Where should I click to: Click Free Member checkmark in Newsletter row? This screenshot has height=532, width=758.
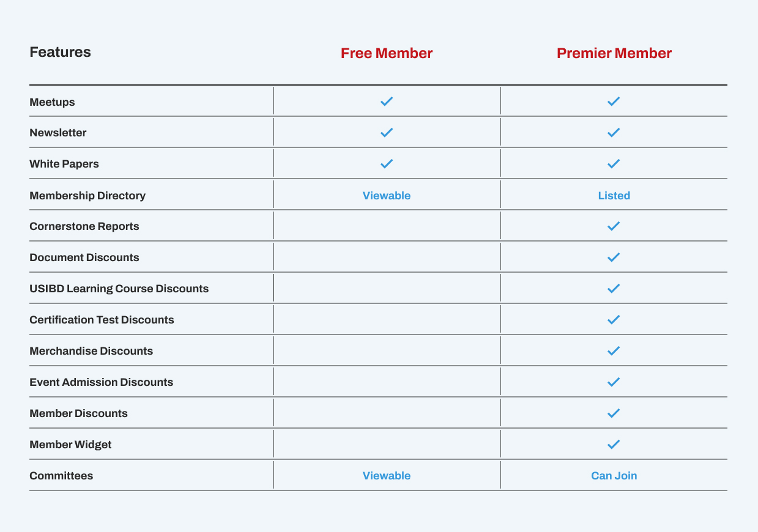tap(387, 133)
